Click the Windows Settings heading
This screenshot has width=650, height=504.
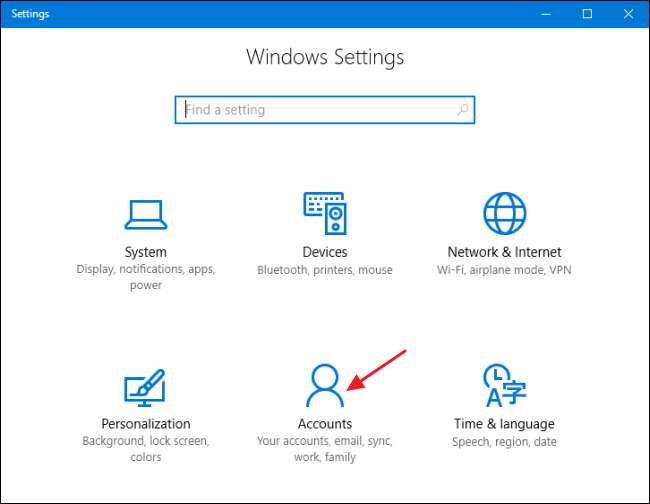325,57
